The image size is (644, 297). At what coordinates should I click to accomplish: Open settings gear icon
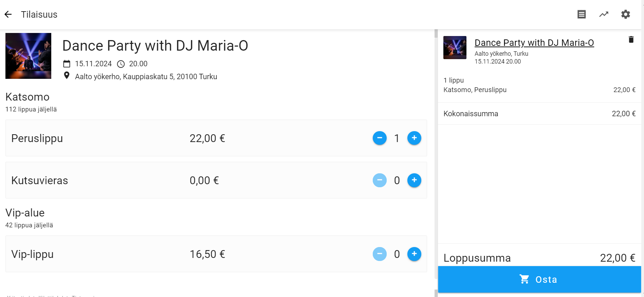point(626,14)
